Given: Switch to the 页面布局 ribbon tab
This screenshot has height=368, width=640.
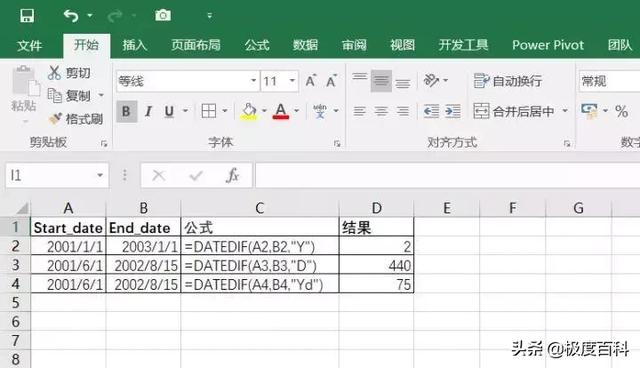Looking at the screenshot, I should [196, 45].
